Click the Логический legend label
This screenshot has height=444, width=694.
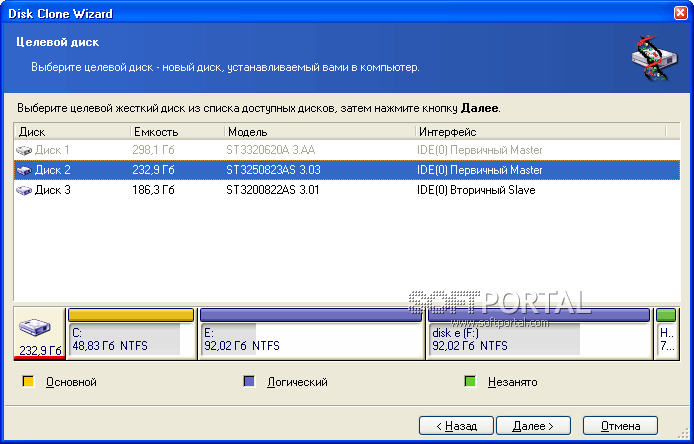(x=297, y=382)
